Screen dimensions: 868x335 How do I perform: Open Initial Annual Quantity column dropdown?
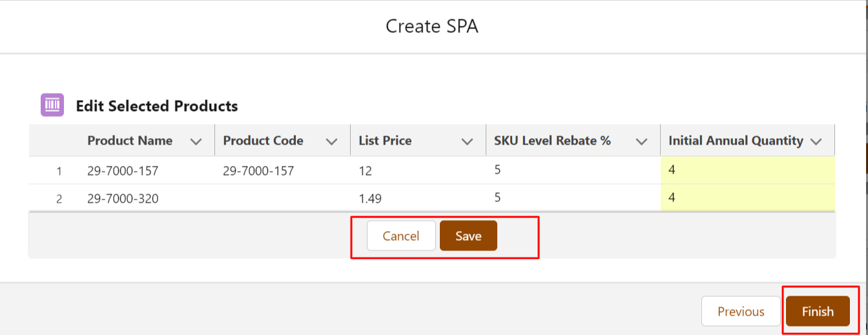click(816, 141)
